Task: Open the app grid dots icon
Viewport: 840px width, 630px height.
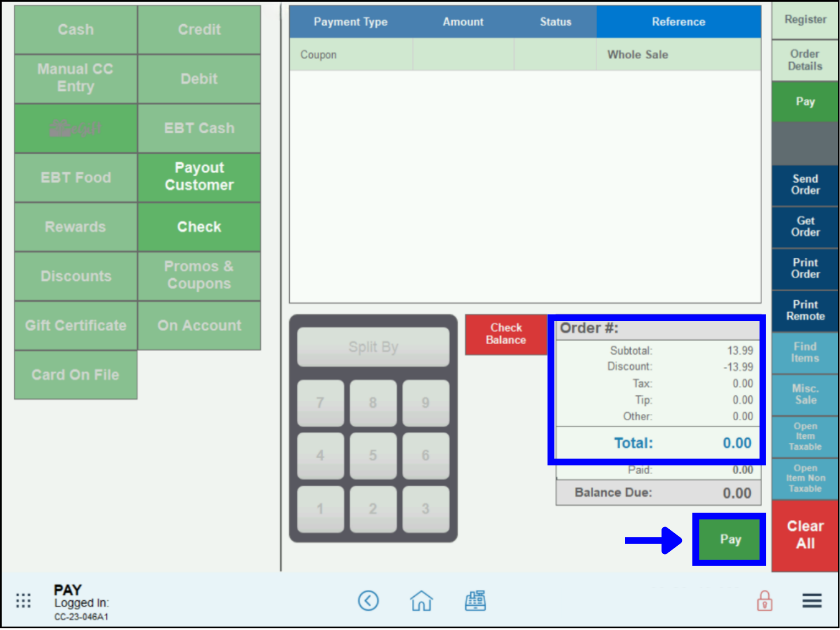Action: [x=23, y=600]
